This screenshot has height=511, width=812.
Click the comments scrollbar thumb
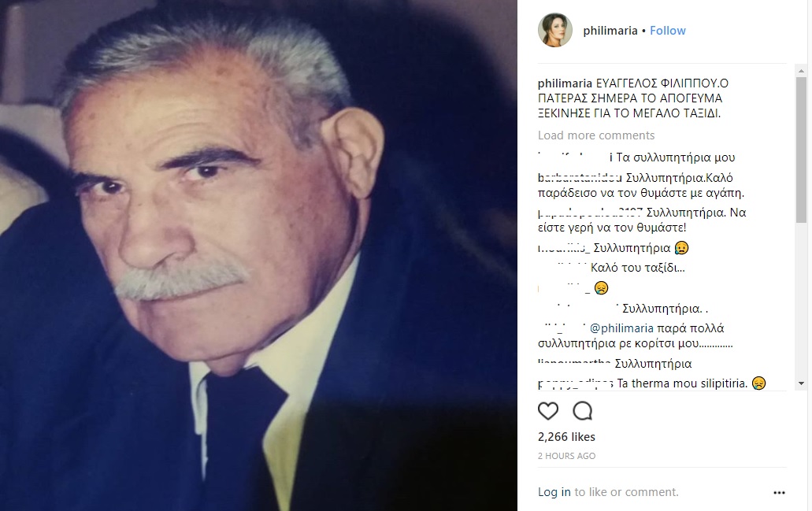(x=801, y=150)
